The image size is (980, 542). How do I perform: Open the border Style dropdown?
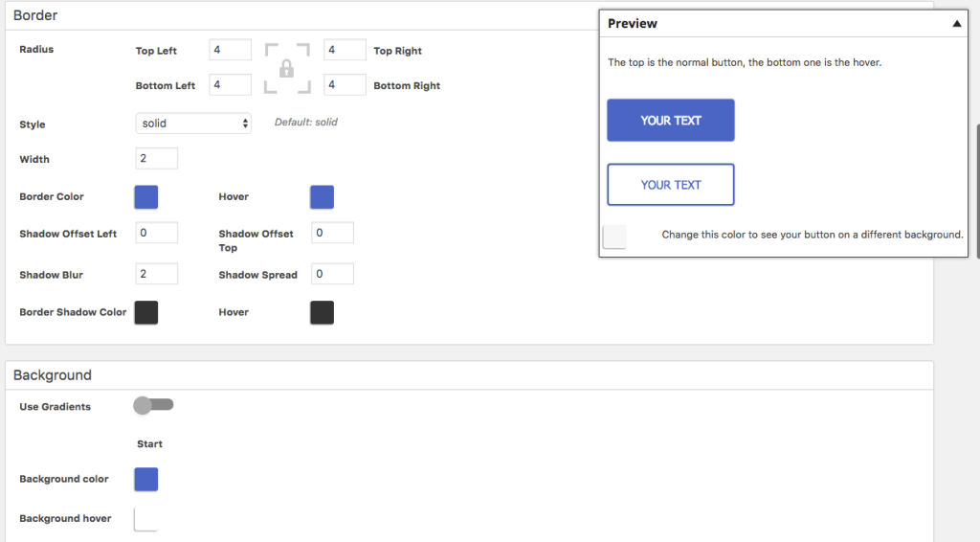tap(193, 124)
